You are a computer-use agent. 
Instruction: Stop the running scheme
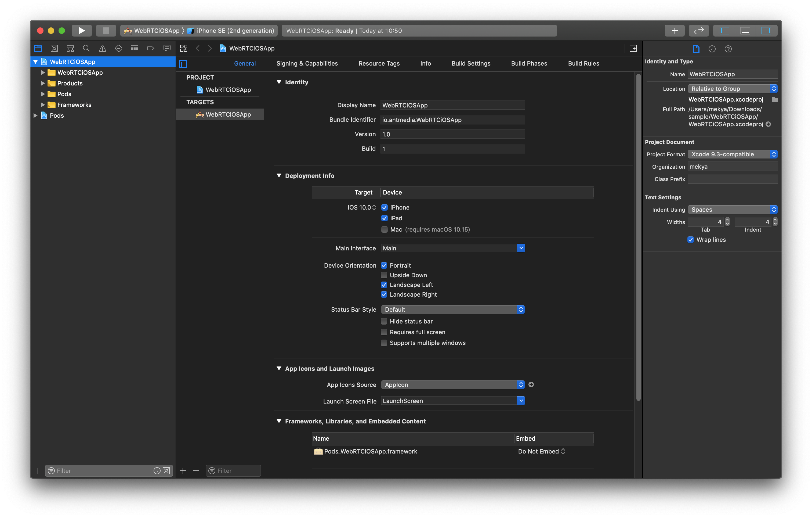[x=106, y=31]
